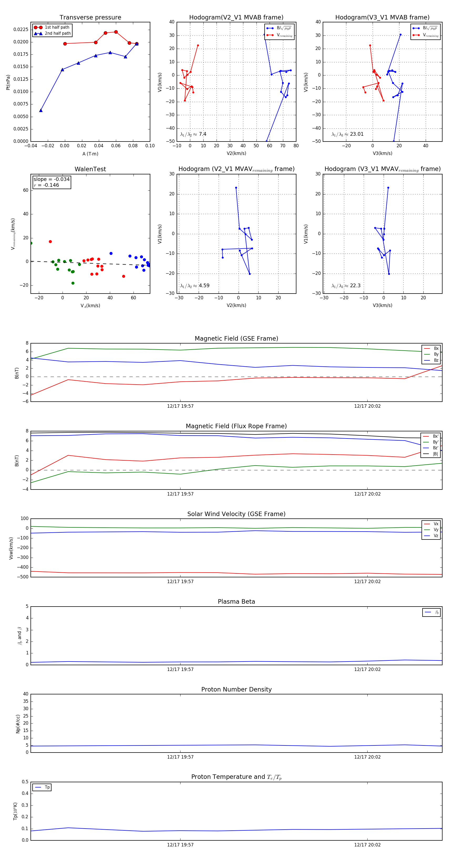Select the Vz legend entry
This screenshot has height=868, width=473.
pyautogui.click(x=431, y=536)
